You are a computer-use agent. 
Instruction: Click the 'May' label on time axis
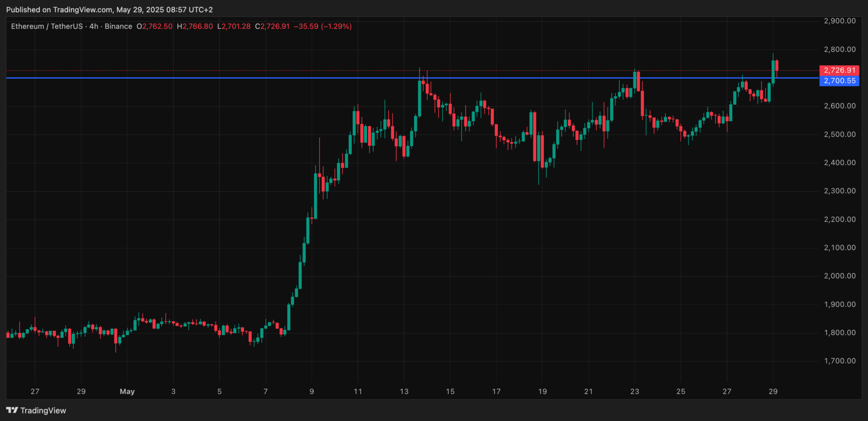click(x=127, y=392)
